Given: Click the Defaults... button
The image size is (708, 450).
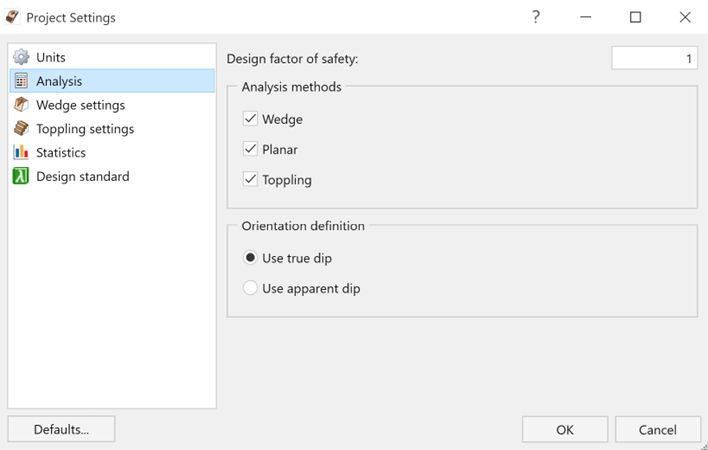Looking at the screenshot, I should (61, 429).
